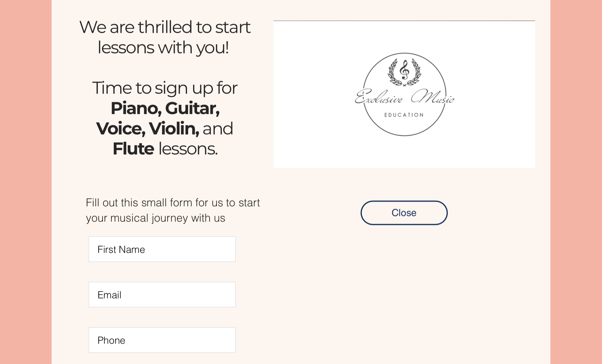Click the "Fill out this small form" sentence
The width and height of the screenshot is (602, 364).
click(173, 203)
